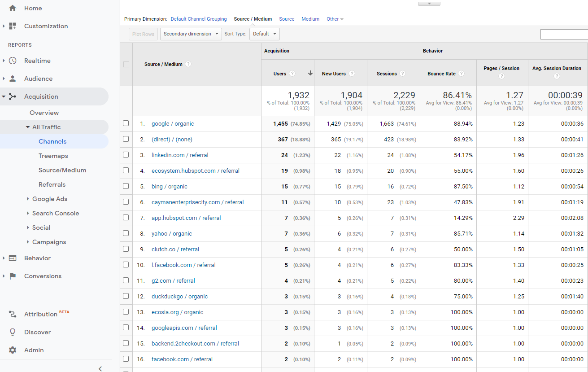Open the clutch.co / referral link
The height and width of the screenshot is (372, 588).
[x=175, y=249]
